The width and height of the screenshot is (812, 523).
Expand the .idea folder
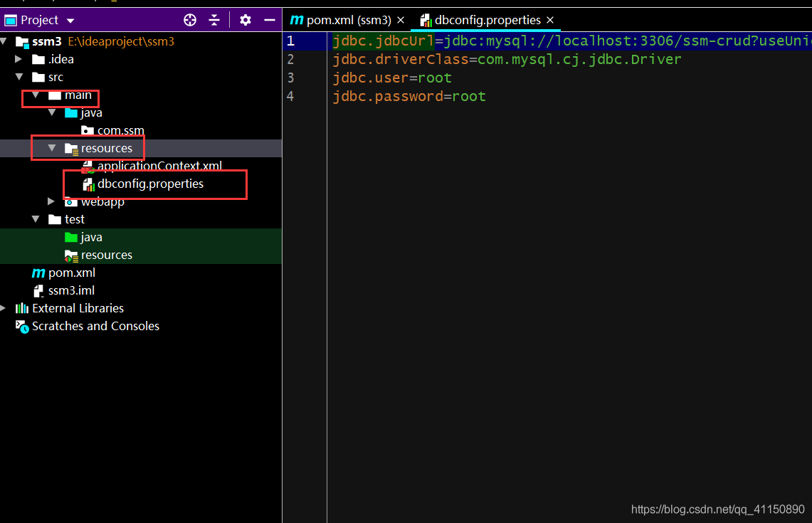coord(19,59)
